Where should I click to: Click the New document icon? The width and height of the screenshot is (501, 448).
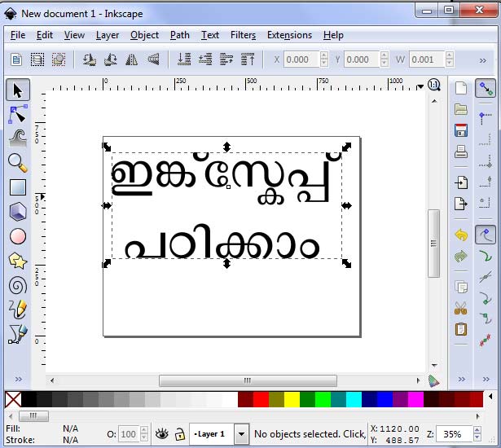(x=461, y=88)
